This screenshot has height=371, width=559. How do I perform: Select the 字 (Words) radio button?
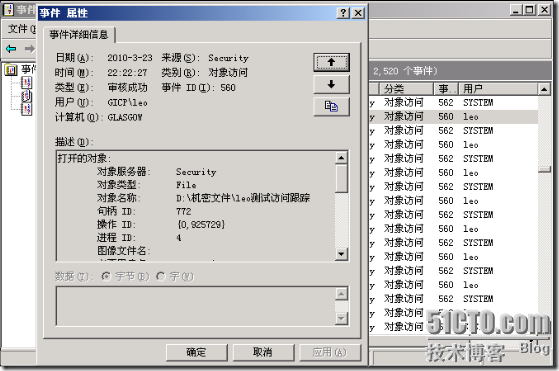pyautogui.click(x=161, y=277)
